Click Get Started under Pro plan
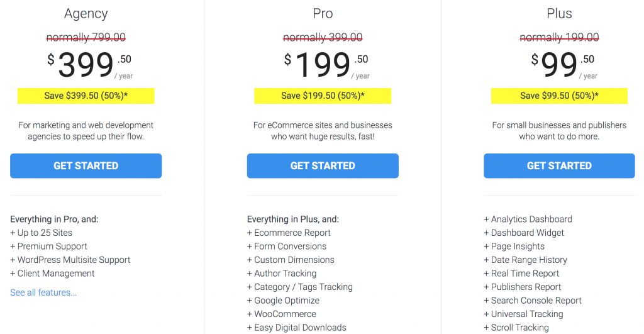644x334 pixels. pos(323,166)
